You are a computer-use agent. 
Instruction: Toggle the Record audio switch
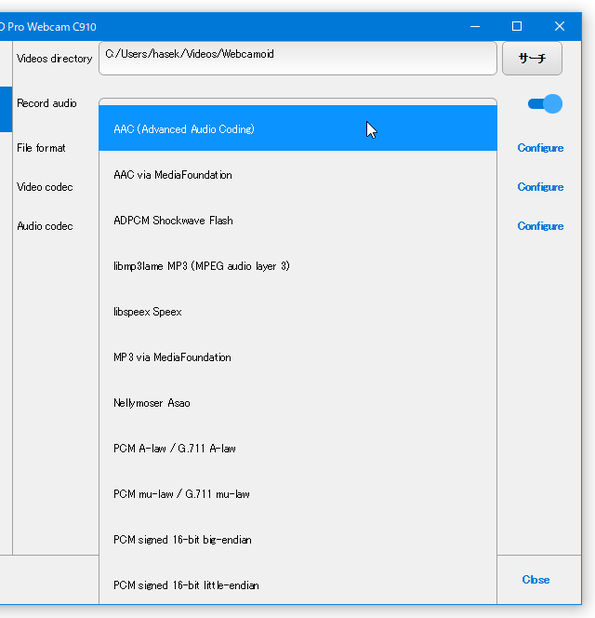pos(545,104)
